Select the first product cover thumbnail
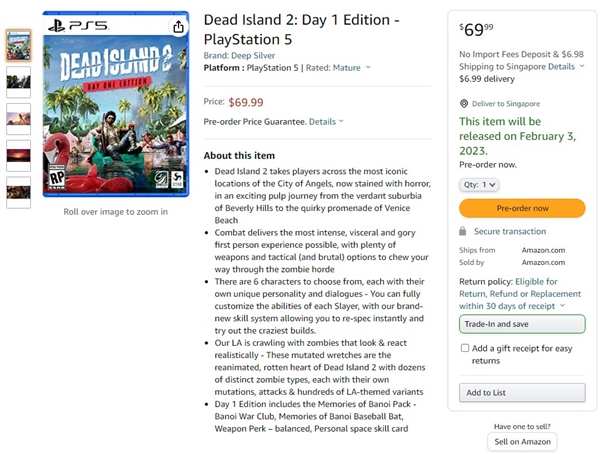 tap(18, 46)
